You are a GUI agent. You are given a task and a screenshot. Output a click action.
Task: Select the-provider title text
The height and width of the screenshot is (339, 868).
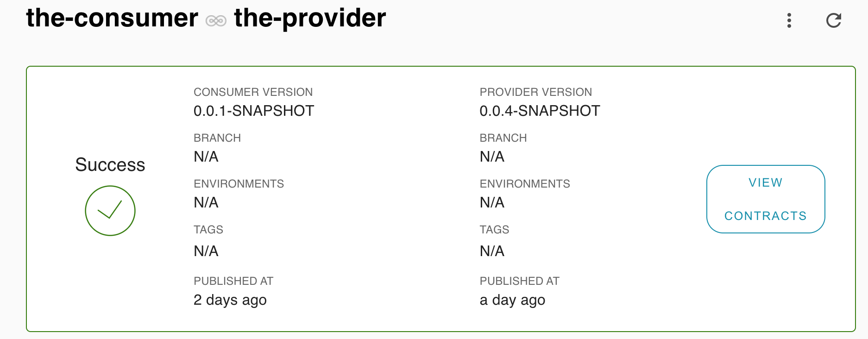click(x=310, y=18)
